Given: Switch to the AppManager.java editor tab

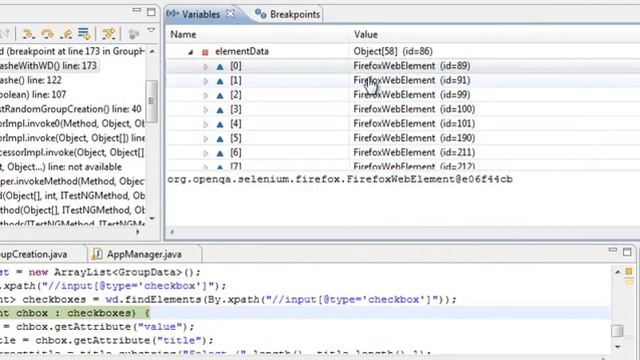Looking at the screenshot, I should 144,254.
